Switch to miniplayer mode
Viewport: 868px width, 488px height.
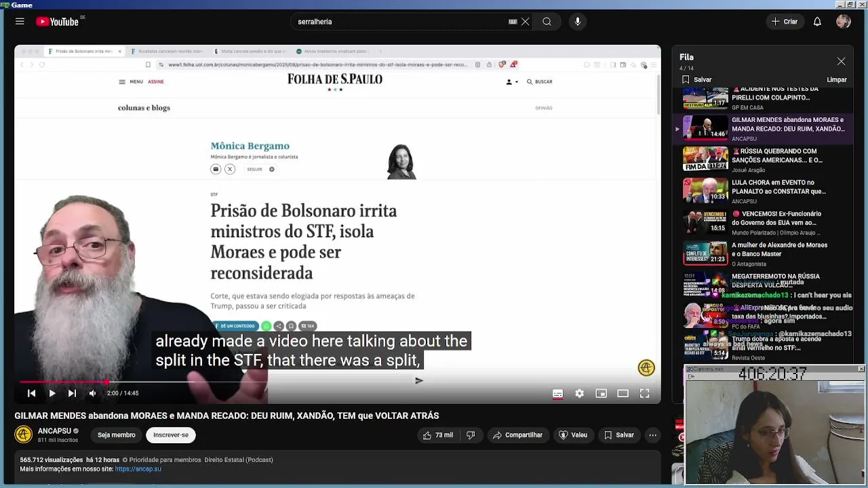pyautogui.click(x=601, y=393)
